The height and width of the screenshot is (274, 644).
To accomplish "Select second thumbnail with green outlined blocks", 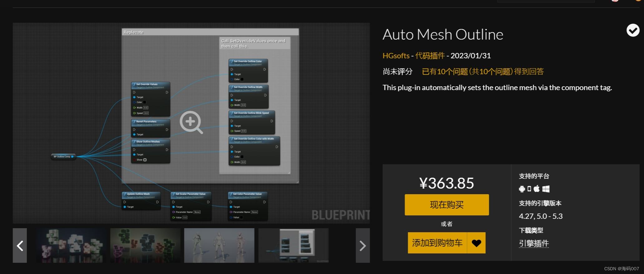I will pyautogui.click(x=145, y=246).
